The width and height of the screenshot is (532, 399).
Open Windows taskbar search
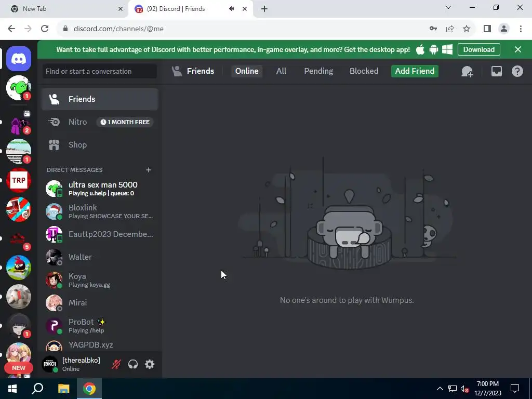click(x=37, y=389)
